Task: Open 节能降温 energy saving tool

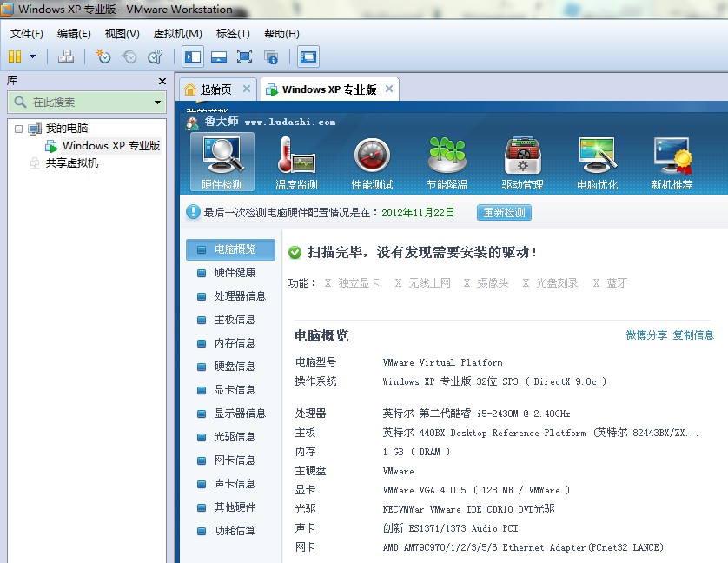Action: point(447,163)
